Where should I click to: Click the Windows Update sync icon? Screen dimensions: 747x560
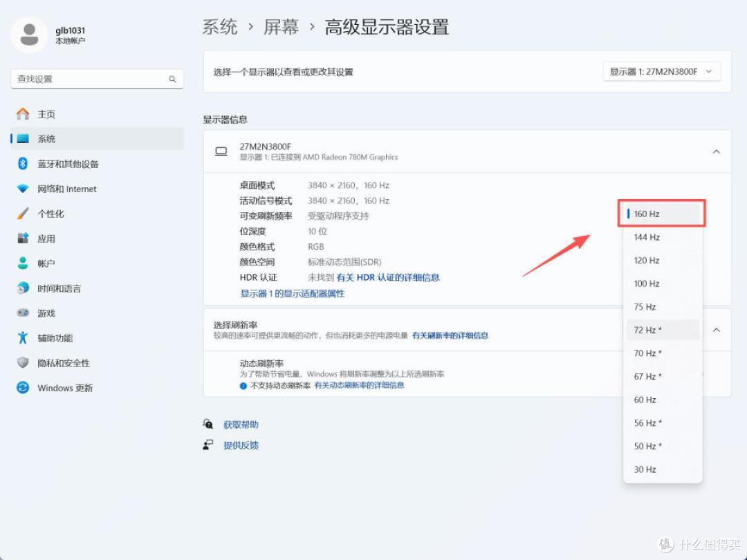pyautogui.click(x=23, y=388)
